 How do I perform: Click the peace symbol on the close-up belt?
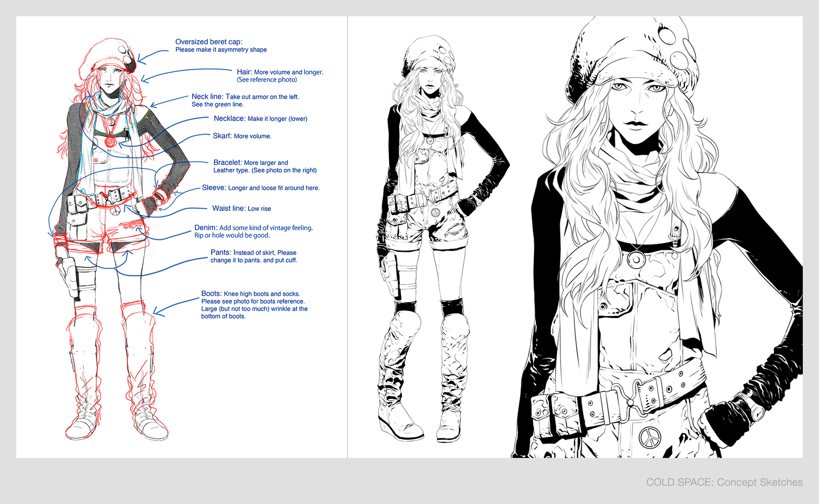(650, 437)
